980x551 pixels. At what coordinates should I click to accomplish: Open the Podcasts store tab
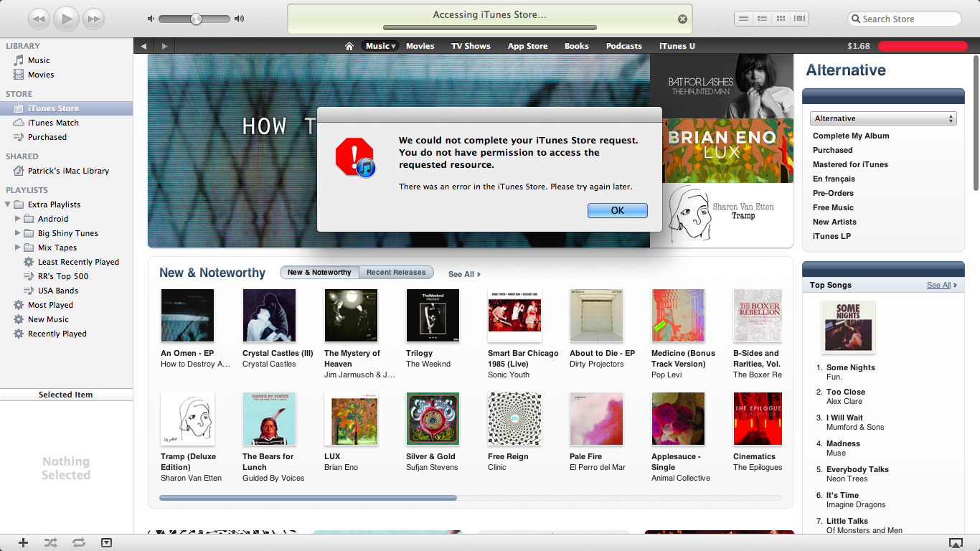(624, 46)
